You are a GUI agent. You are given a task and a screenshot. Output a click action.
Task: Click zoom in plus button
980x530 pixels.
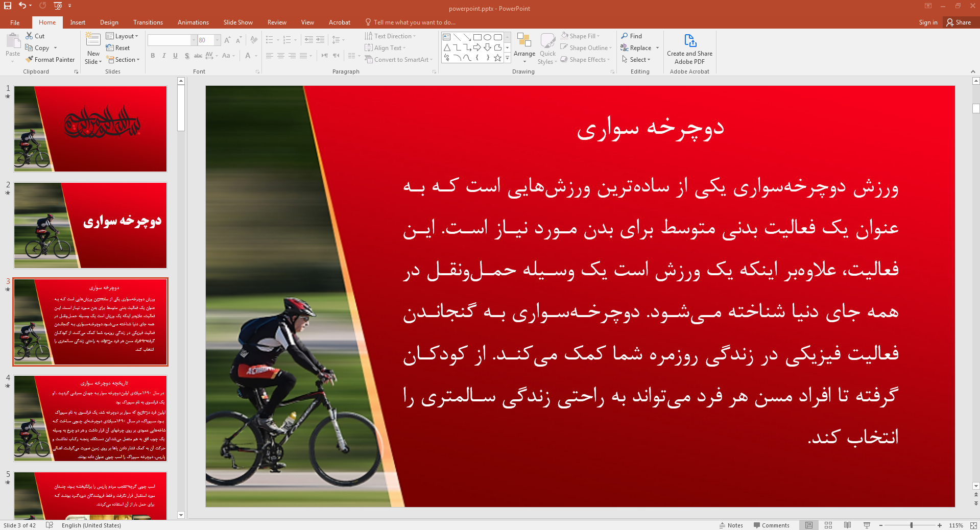(x=940, y=525)
